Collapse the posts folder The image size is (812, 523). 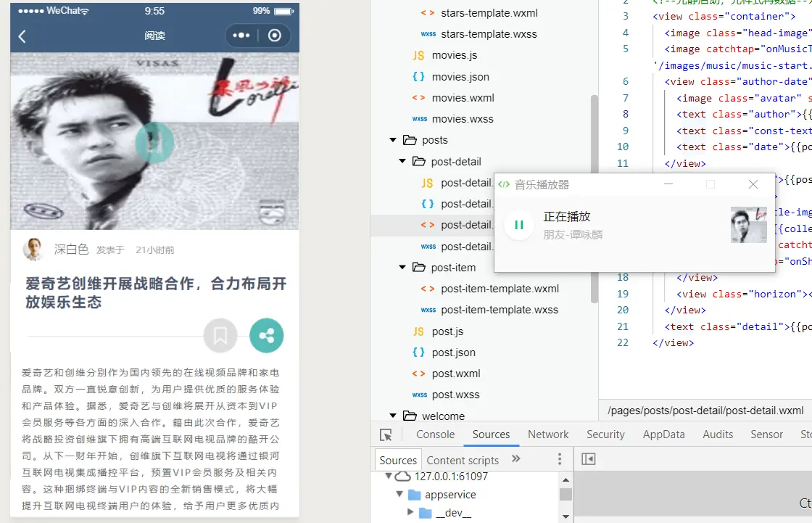(x=393, y=140)
